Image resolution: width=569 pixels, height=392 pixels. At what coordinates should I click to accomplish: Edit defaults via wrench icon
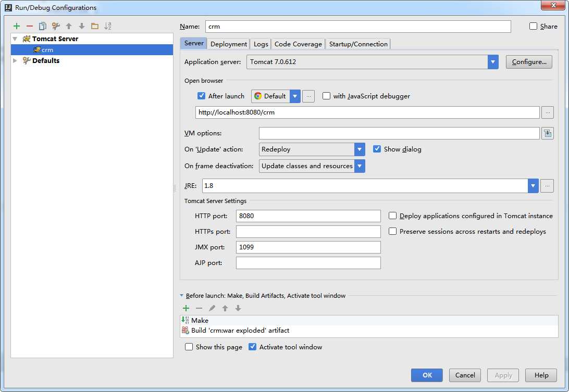[x=56, y=26]
